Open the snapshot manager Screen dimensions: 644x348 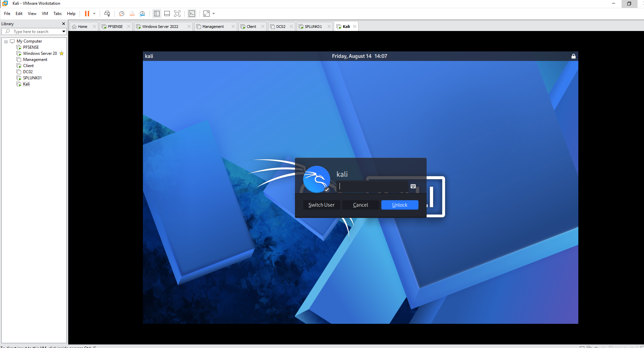click(x=142, y=14)
